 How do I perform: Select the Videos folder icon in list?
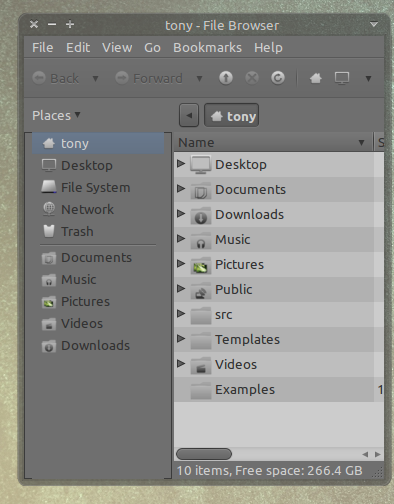(x=201, y=365)
